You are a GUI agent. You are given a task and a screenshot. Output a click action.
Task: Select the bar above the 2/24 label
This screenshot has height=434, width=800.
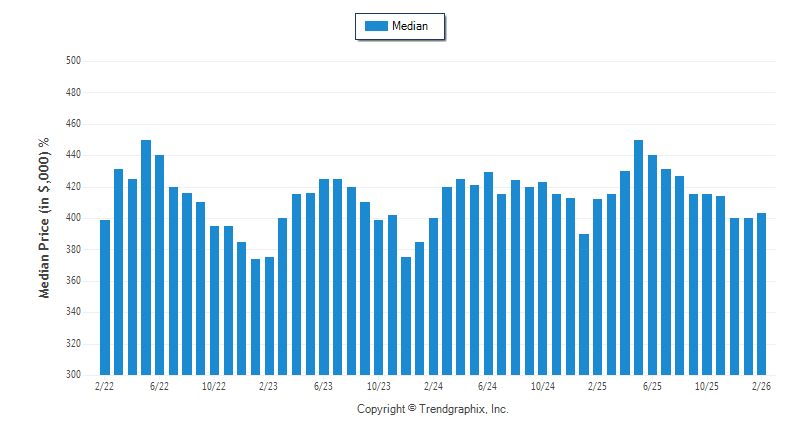pos(434,296)
